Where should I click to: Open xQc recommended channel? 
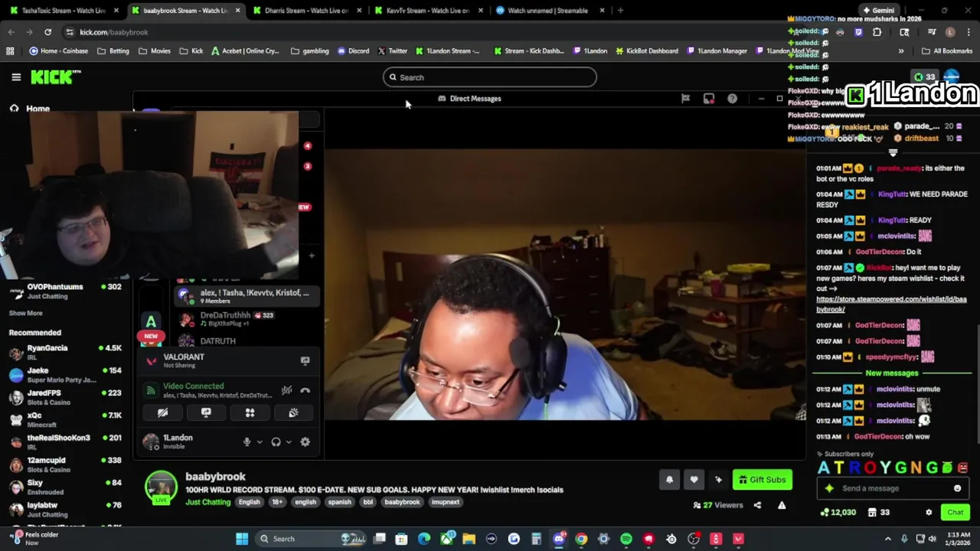click(65, 419)
